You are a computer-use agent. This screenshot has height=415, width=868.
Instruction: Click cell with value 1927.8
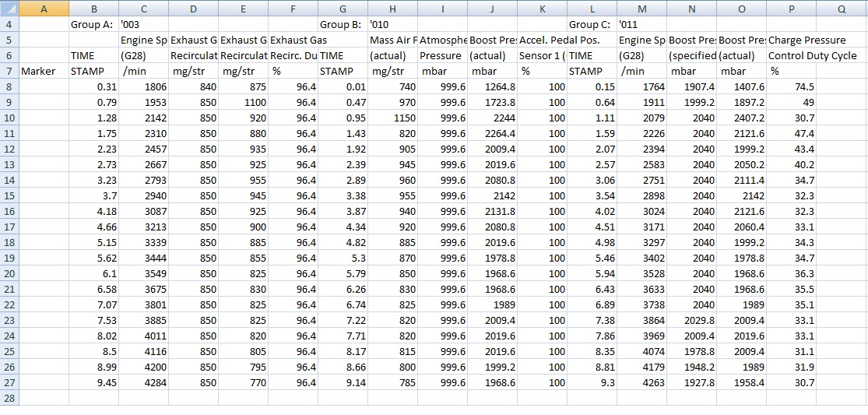click(x=691, y=382)
